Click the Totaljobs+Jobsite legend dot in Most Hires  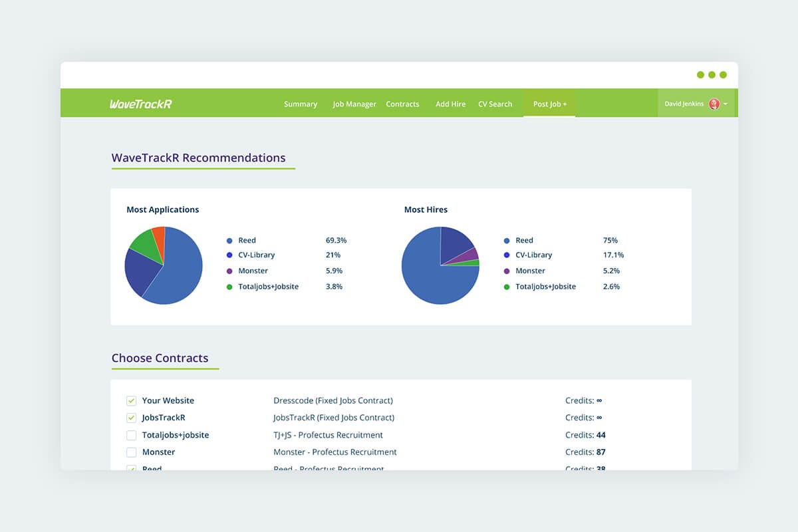click(x=508, y=286)
